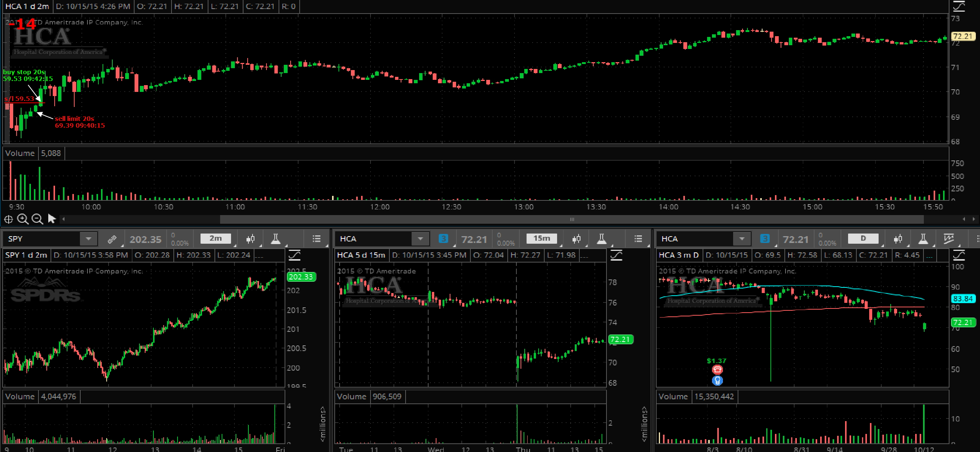
Task: Zoom in using the magnifier plus icon
Action: pyautogui.click(x=23, y=219)
